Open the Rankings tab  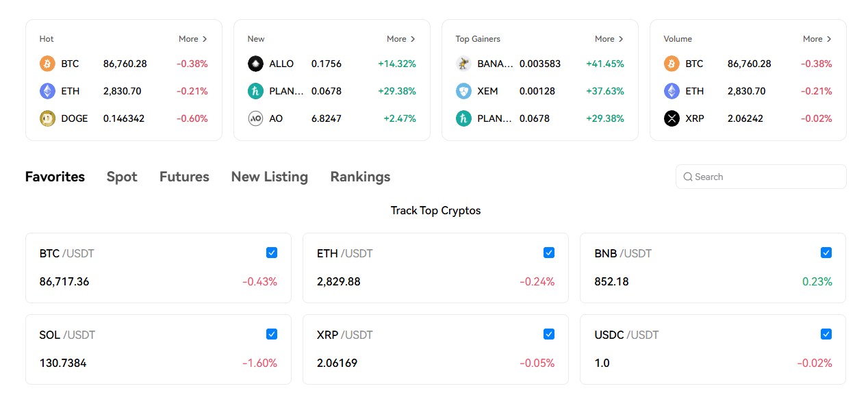[360, 177]
